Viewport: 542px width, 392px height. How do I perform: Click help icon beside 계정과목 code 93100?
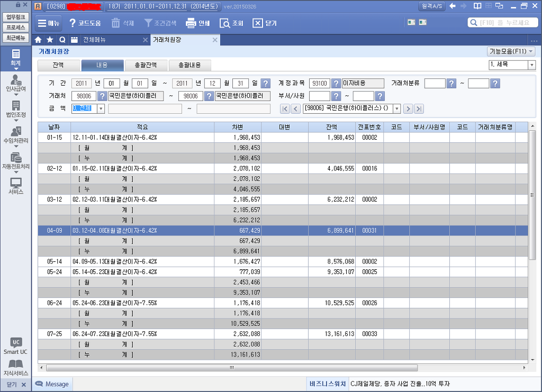336,83
